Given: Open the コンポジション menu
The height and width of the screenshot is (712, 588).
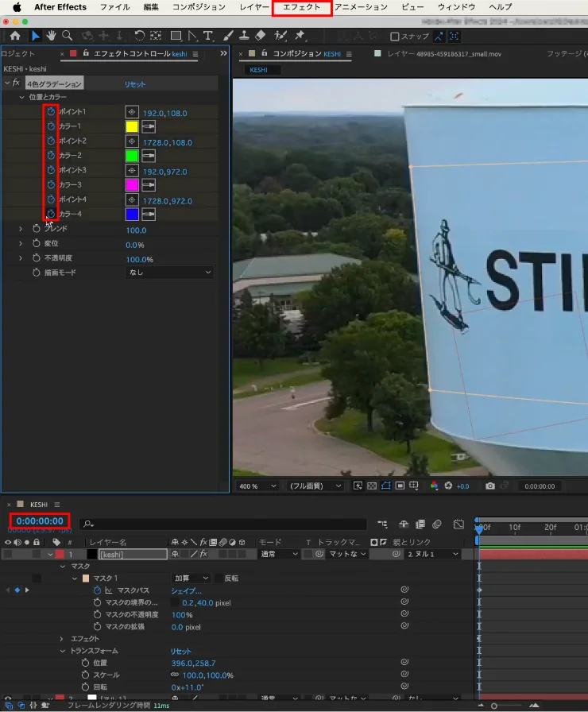Looking at the screenshot, I should click(199, 7).
